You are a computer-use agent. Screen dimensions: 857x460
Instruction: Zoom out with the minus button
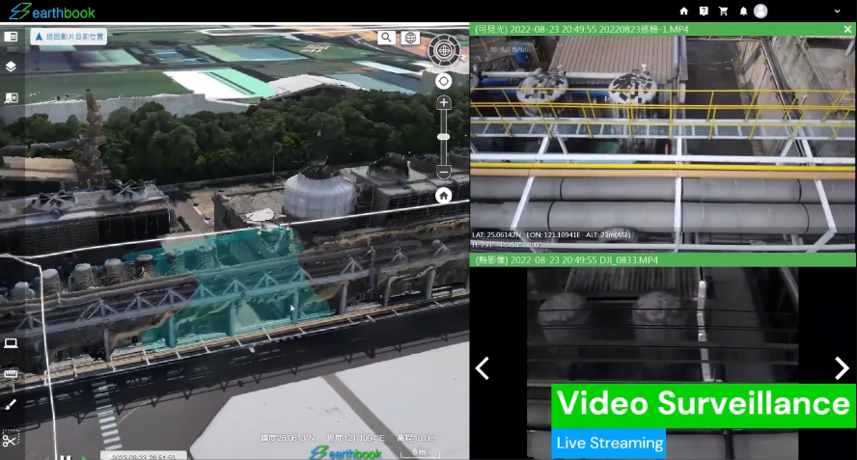pyautogui.click(x=444, y=172)
